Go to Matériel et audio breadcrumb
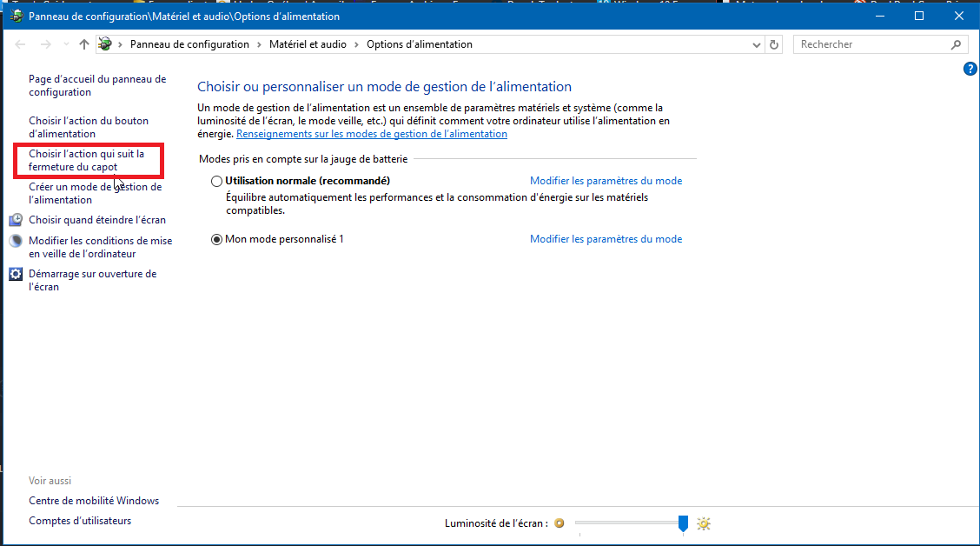The height and width of the screenshot is (546, 980). coord(308,44)
